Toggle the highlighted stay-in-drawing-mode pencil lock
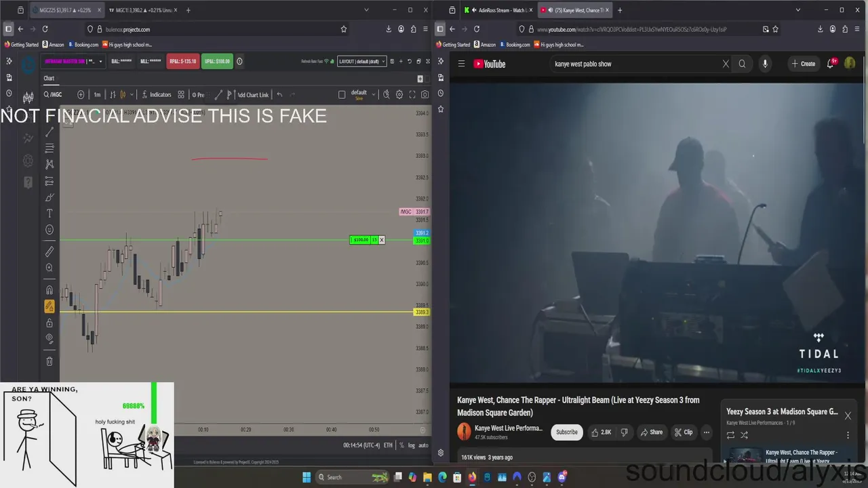The height and width of the screenshot is (488, 868). [50, 306]
